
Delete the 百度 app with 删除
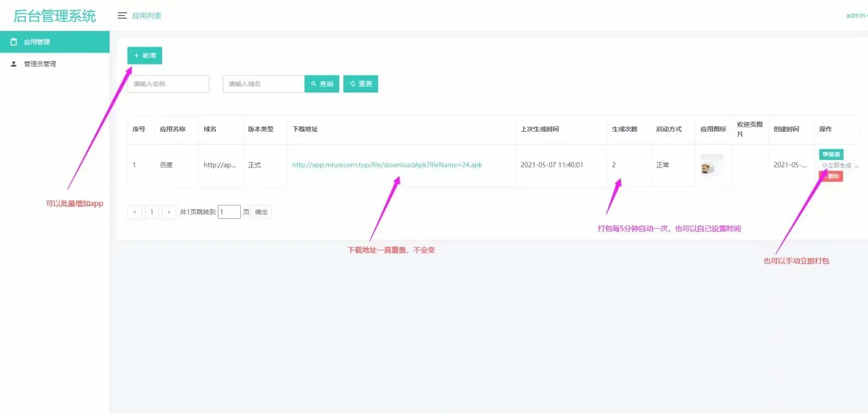[832, 176]
